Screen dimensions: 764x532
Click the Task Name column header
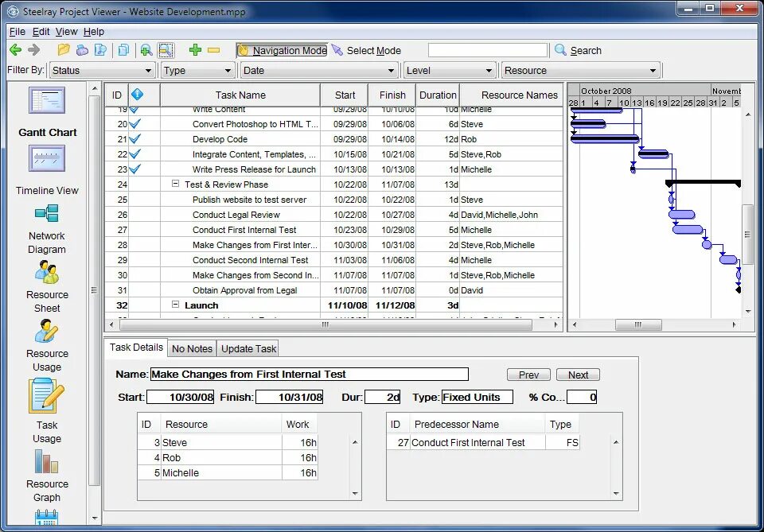click(240, 95)
